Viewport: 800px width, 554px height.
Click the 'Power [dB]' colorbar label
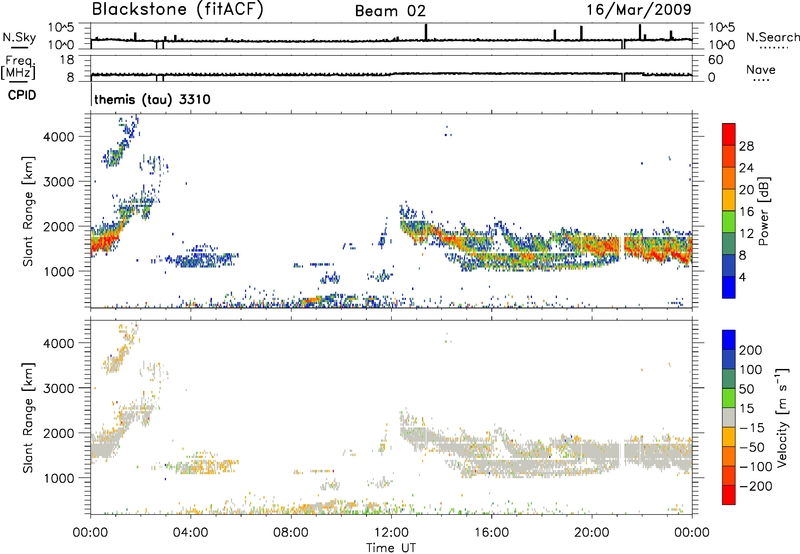[763, 211]
